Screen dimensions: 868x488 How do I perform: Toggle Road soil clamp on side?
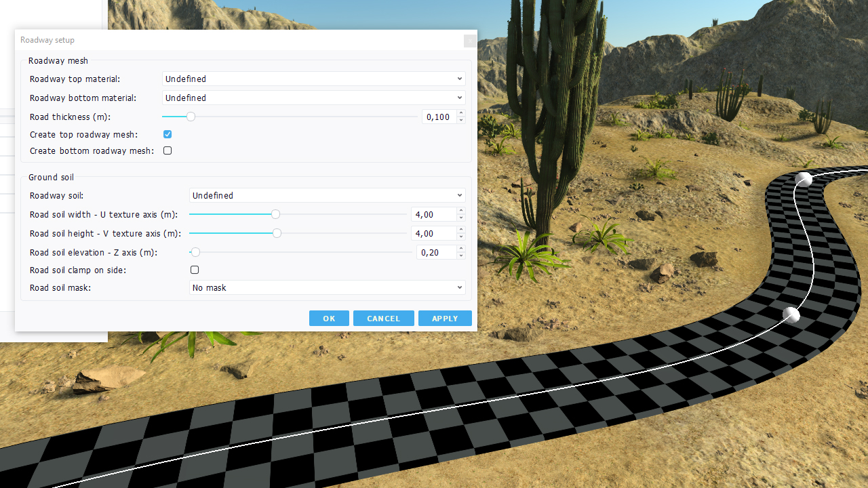195,270
